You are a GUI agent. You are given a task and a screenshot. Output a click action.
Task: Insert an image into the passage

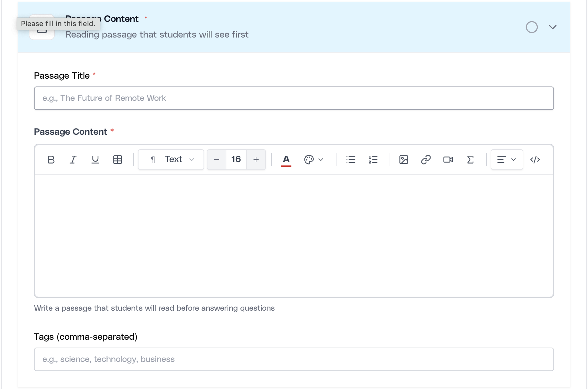coord(404,160)
